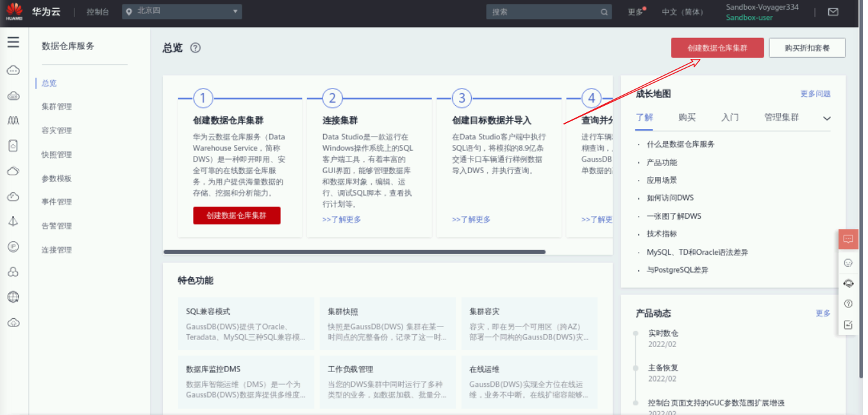The image size is (868, 415).
Task: Switch to the 入门 tab
Action: coord(730,118)
